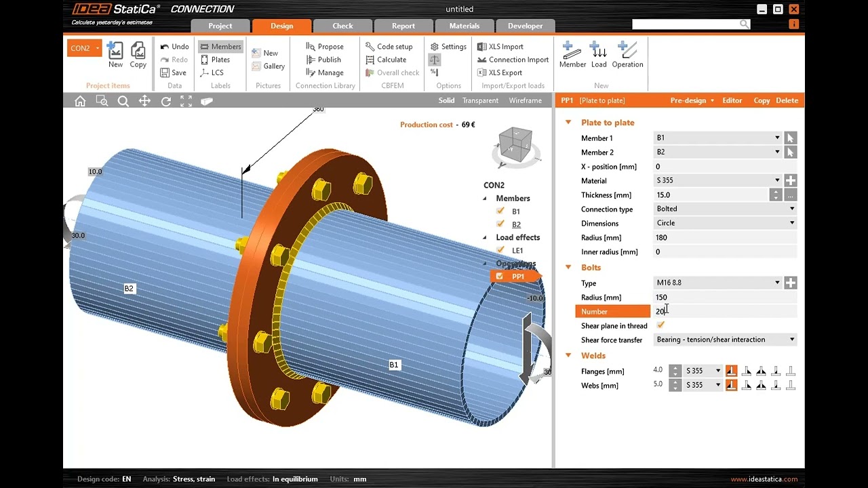The image size is (868, 488).
Task: Click the bolt Number input field
Action: coord(724,311)
